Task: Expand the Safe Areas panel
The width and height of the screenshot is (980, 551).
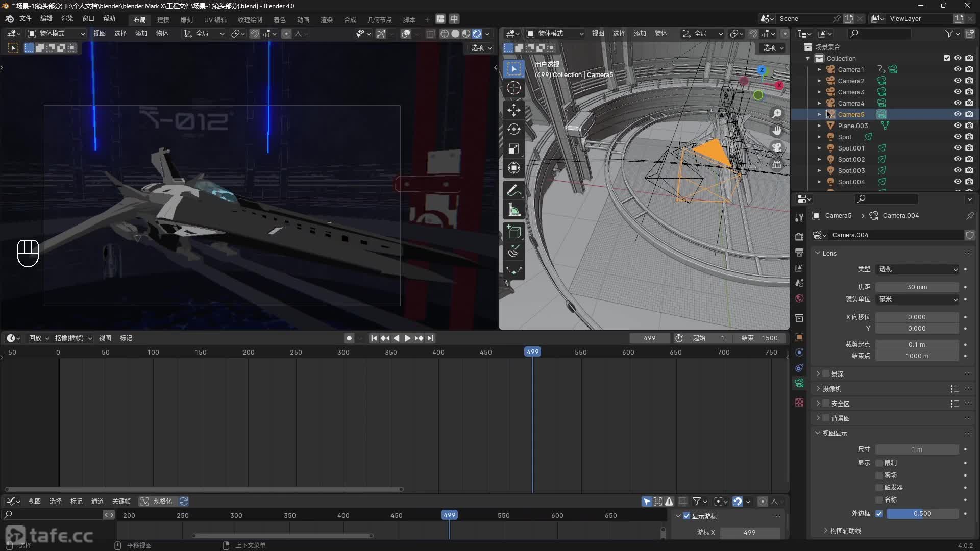Action: pyautogui.click(x=818, y=404)
